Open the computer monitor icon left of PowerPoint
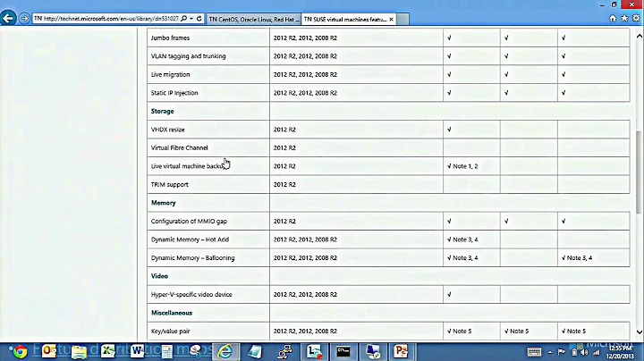 pos(373,351)
